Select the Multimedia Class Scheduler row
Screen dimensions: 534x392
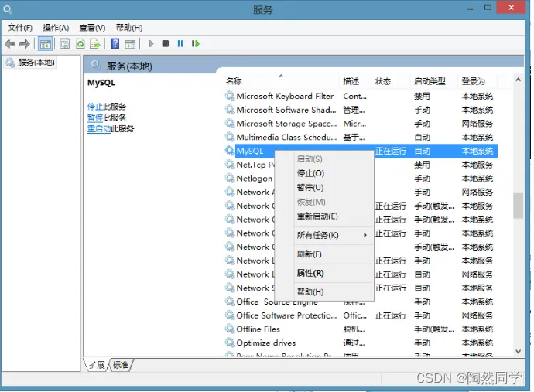(361, 137)
